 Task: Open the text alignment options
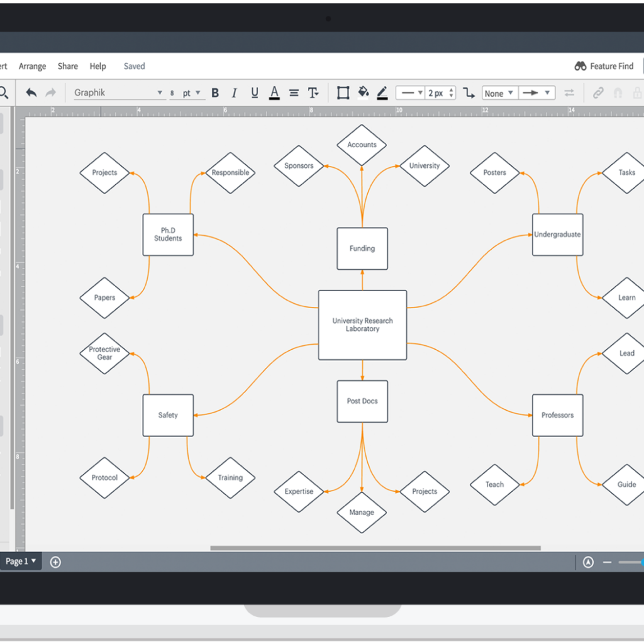pos(294,93)
